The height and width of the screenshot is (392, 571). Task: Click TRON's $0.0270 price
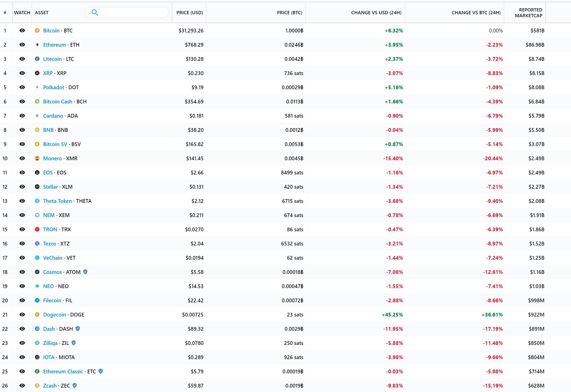[x=194, y=229]
